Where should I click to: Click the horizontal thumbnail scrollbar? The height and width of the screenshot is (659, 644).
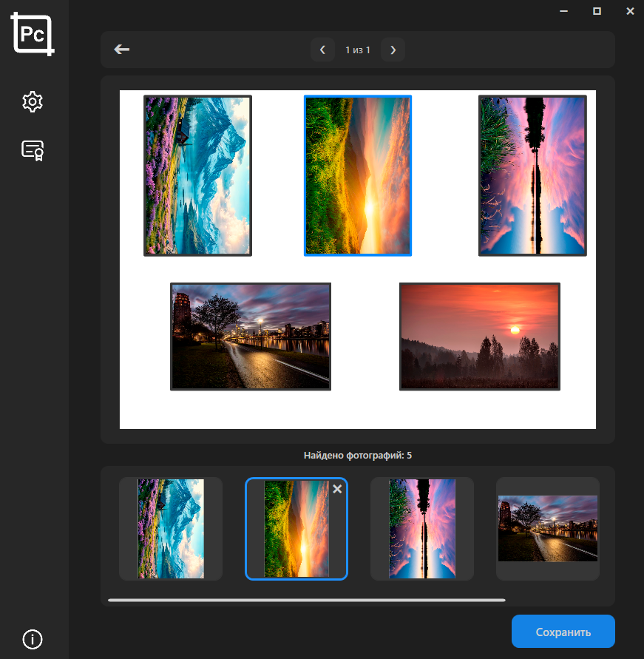point(306,600)
